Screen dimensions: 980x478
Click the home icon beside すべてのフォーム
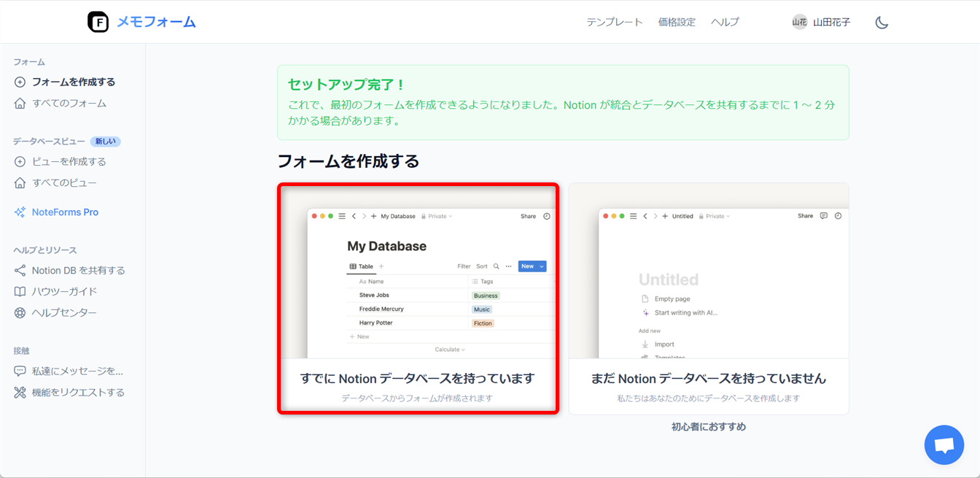point(20,104)
